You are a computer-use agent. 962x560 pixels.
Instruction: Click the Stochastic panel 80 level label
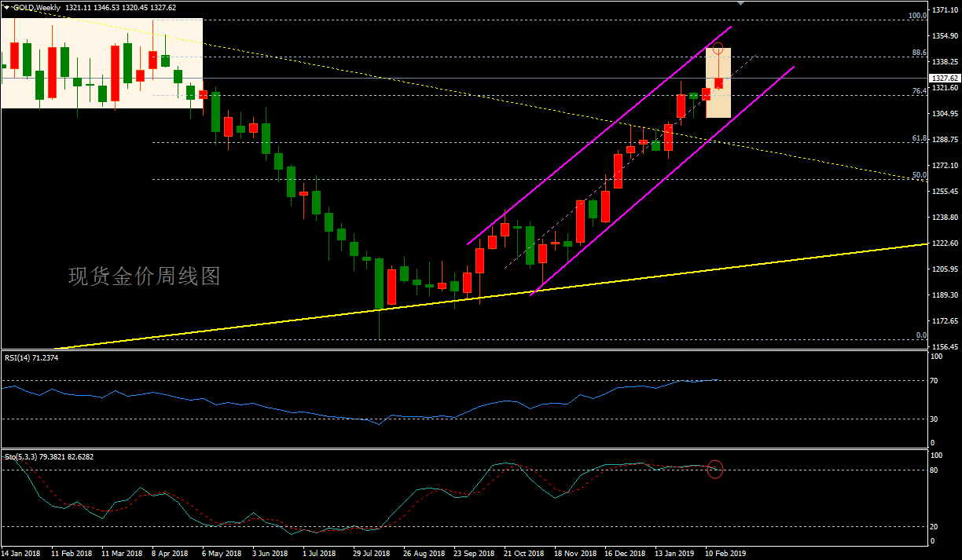pyautogui.click(x=934, y=470)
